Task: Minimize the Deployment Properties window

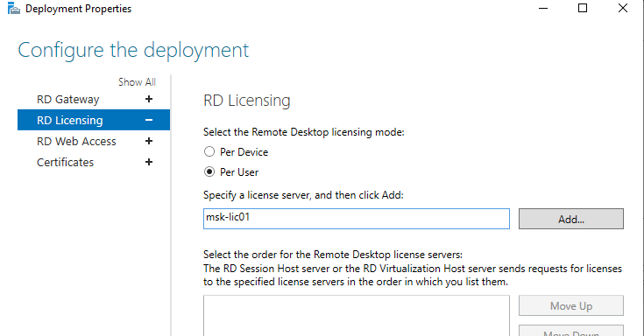Action: pos(543,8)
